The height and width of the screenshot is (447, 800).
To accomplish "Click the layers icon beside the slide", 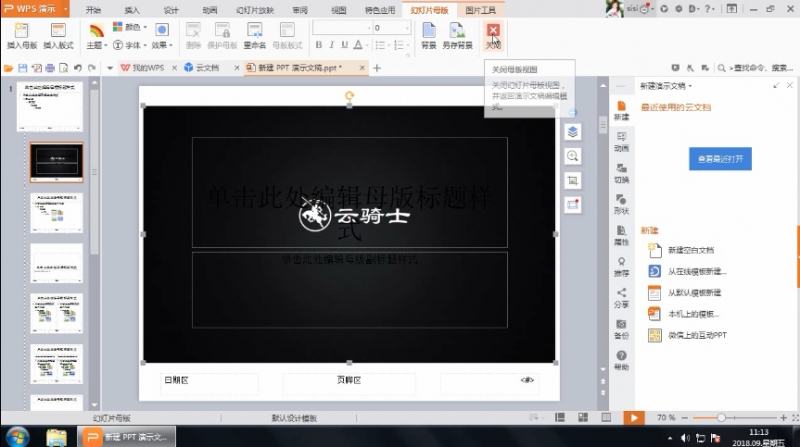I will pyautogui.click(x=572, y=132).
